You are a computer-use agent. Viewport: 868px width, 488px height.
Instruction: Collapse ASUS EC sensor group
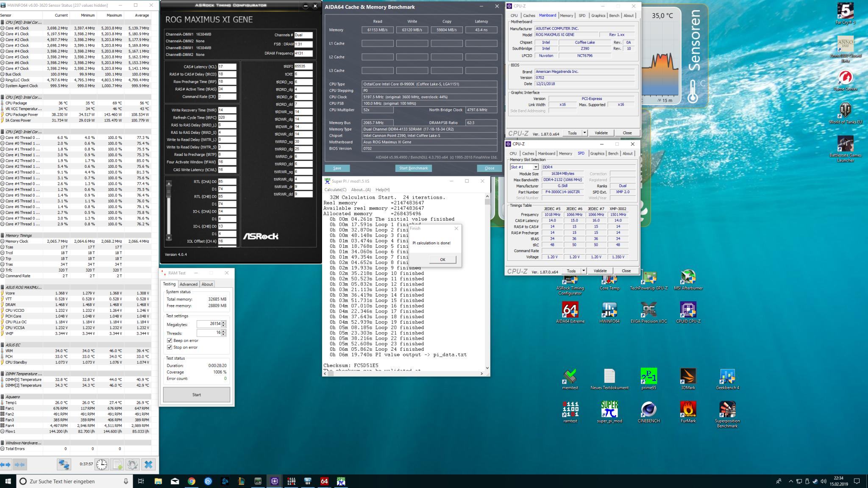point(3,345)
